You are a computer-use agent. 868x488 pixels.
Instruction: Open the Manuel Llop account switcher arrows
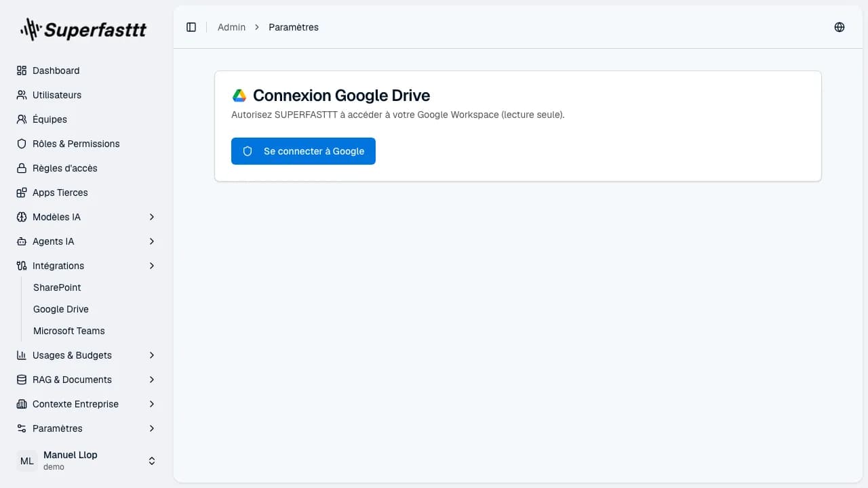pos(152,461)
